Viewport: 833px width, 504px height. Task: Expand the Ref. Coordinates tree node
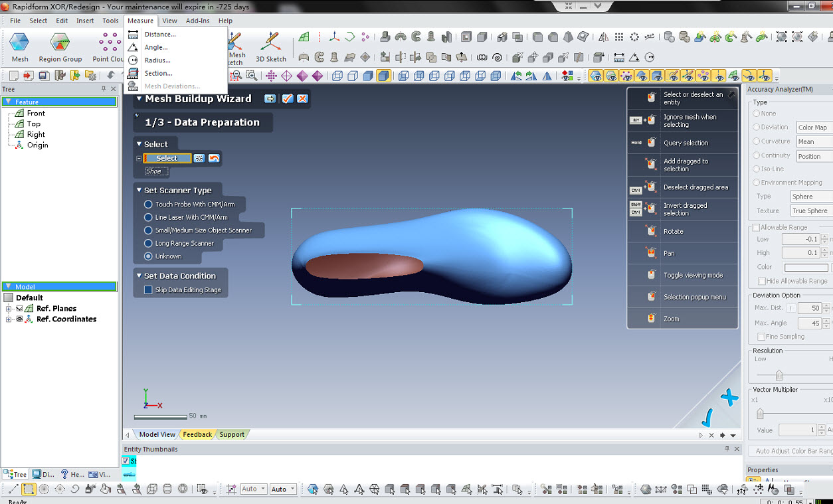coord(9,319)
